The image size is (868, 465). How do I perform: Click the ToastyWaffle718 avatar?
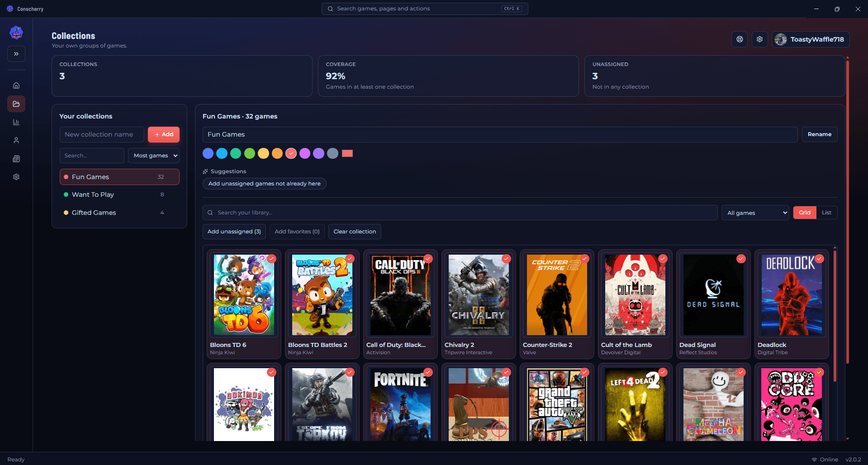point(781,39)
